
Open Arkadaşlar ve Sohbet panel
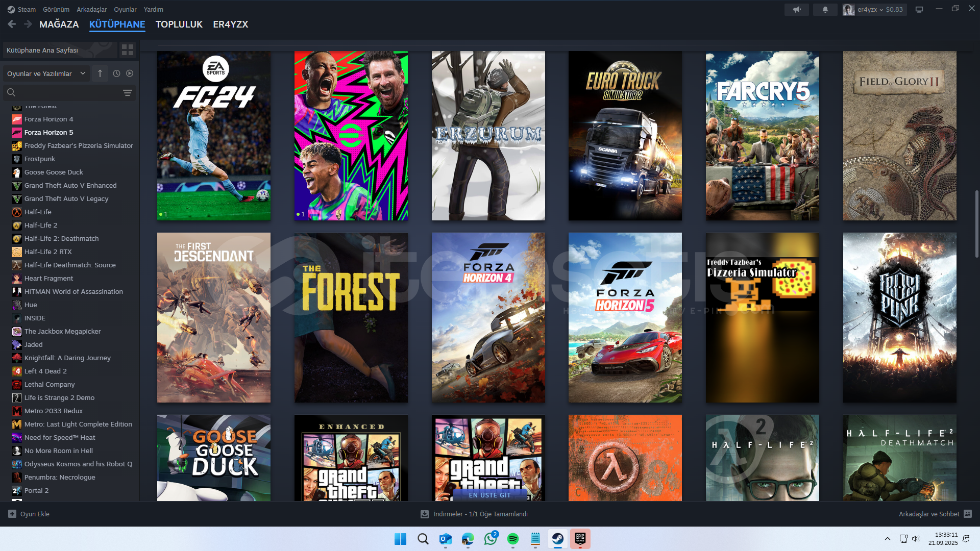[x=935, y=514]
